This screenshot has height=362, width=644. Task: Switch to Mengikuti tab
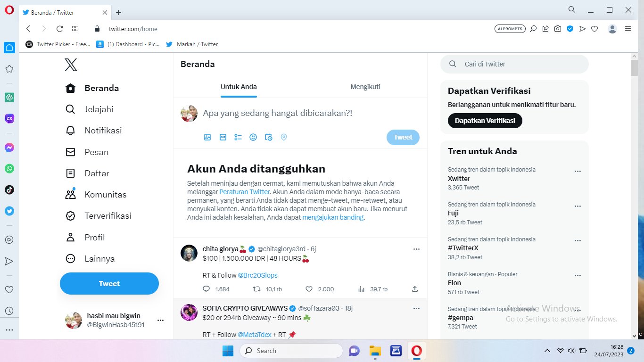365,87
